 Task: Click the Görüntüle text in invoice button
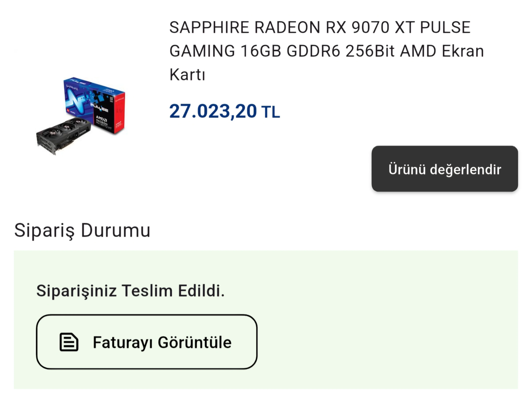[x=194, y=342]
